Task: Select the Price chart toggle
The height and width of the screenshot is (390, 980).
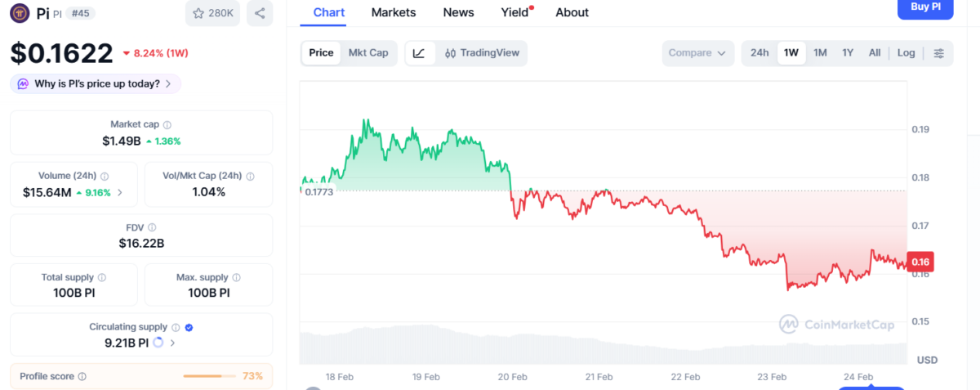Action: (x=321, y=53)
